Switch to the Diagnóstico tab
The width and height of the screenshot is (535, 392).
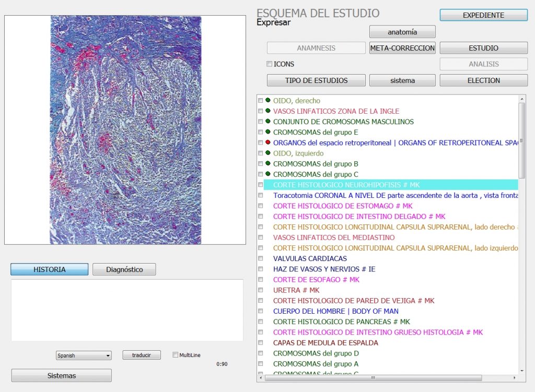[x=124, y=269]
